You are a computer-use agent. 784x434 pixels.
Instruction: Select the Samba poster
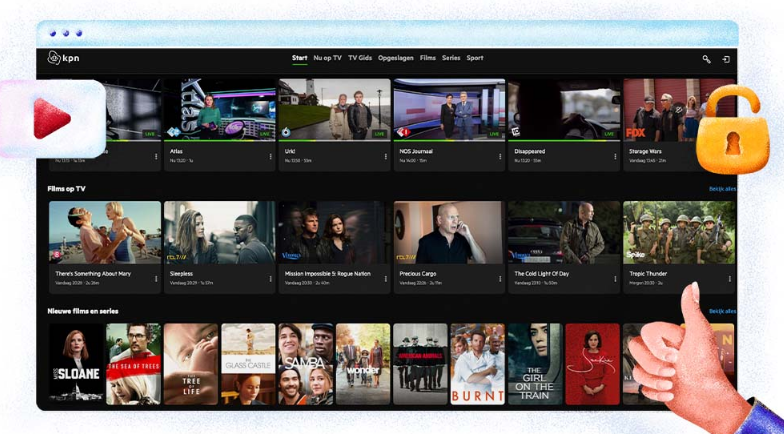[x=306, y=364]
